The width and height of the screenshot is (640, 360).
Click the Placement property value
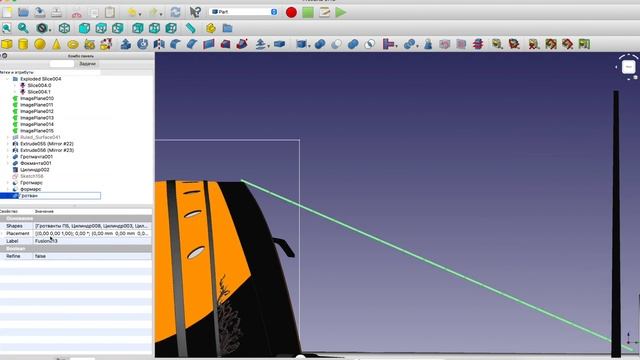(92, 233)
